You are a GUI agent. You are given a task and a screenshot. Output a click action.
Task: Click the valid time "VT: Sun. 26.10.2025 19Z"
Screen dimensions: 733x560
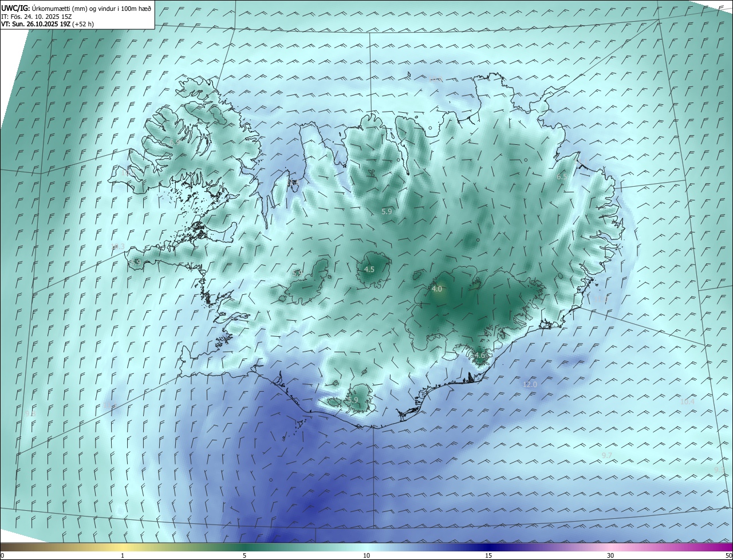click(x=36, y=24)
